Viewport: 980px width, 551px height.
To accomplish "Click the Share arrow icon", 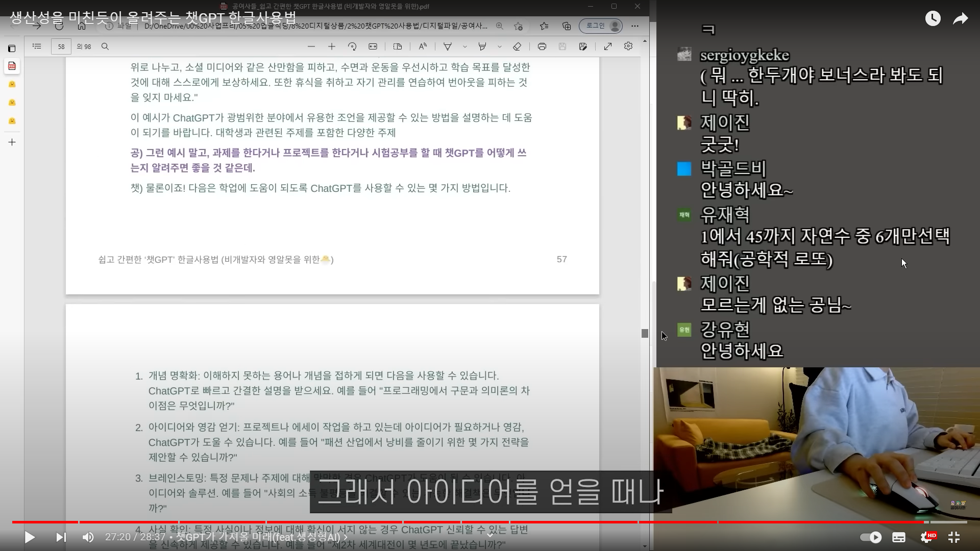I will (961, 19).
